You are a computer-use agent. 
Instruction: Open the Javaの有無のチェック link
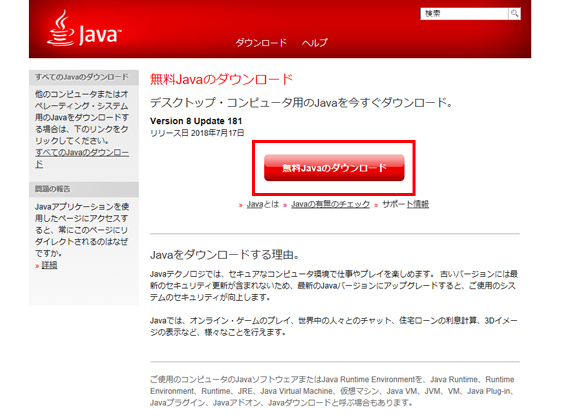pos(330,204)
